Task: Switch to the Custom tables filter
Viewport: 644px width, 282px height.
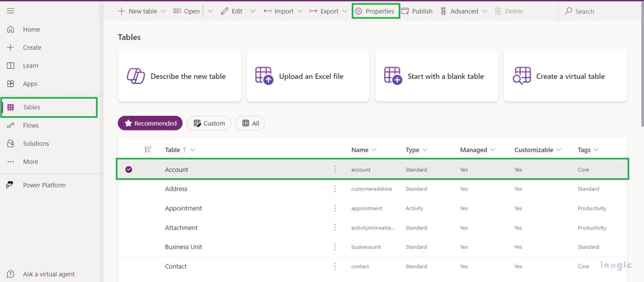Action: pos(209,123)
